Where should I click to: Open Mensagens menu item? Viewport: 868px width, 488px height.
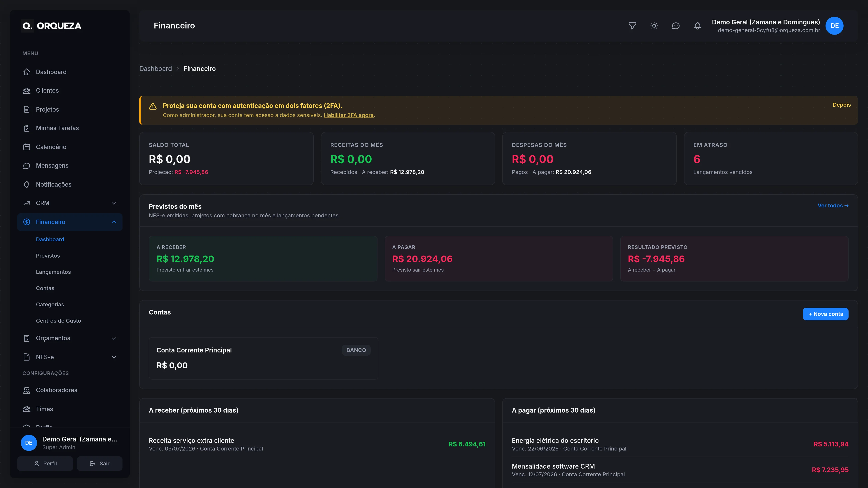click(x=70, y=166)
